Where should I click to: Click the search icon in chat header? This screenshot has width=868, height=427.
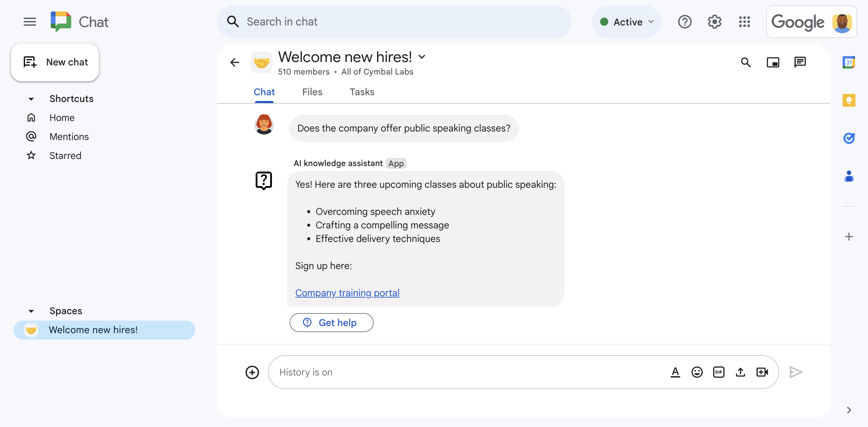[x=746, y=62]
